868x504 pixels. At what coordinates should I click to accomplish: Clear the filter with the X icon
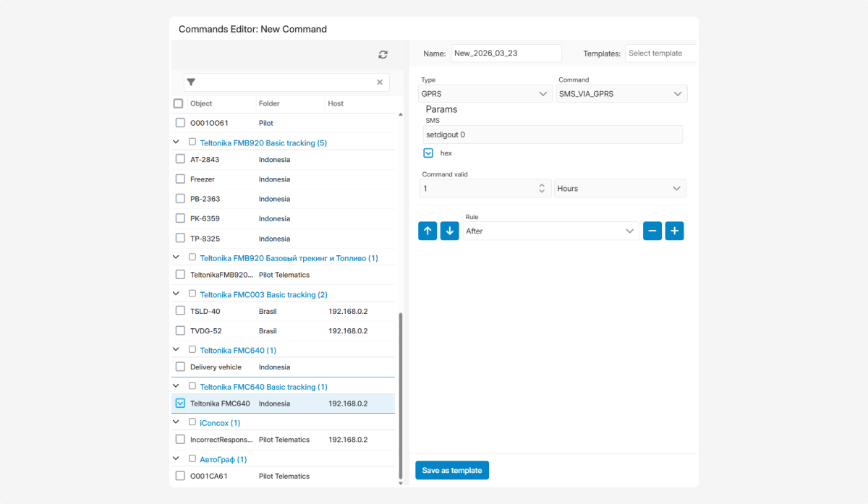[380, 82]
